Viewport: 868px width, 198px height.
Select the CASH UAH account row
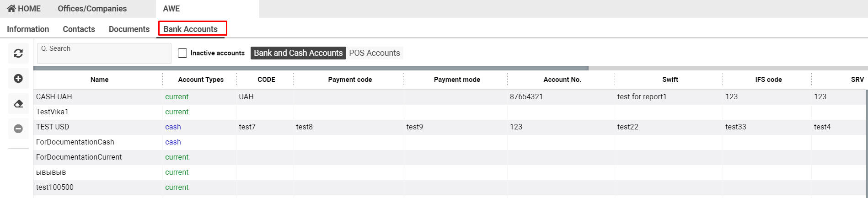(x=450, y=97)
